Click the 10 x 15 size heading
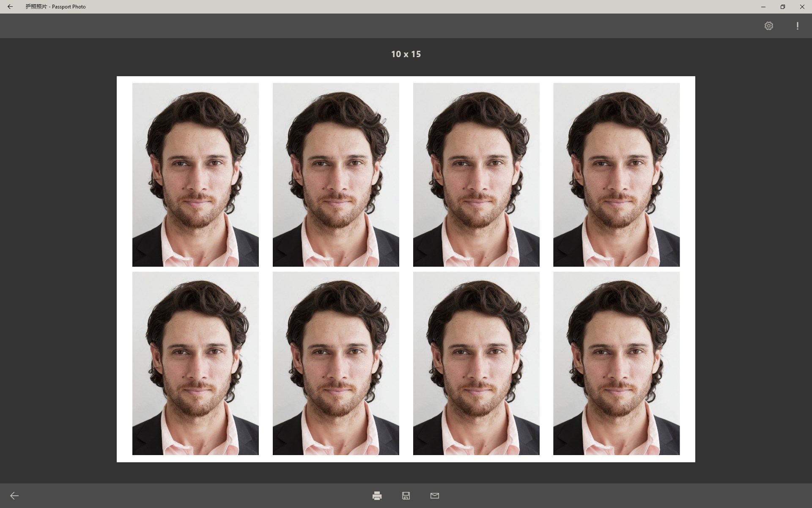Image resolution: width=812 pixels, height=508 pixels. coord(406,54)
